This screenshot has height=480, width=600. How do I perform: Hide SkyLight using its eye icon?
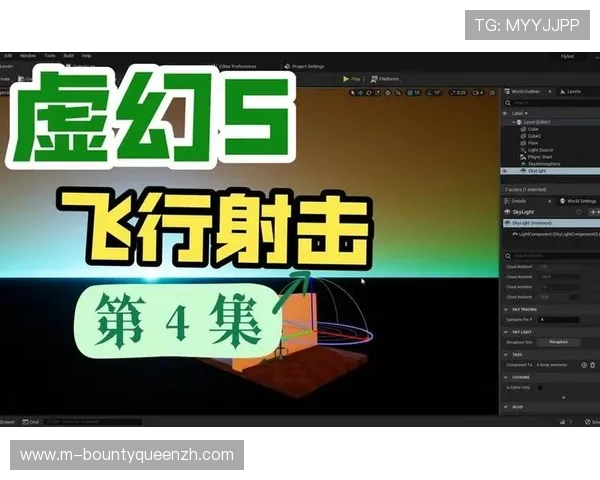504,171
